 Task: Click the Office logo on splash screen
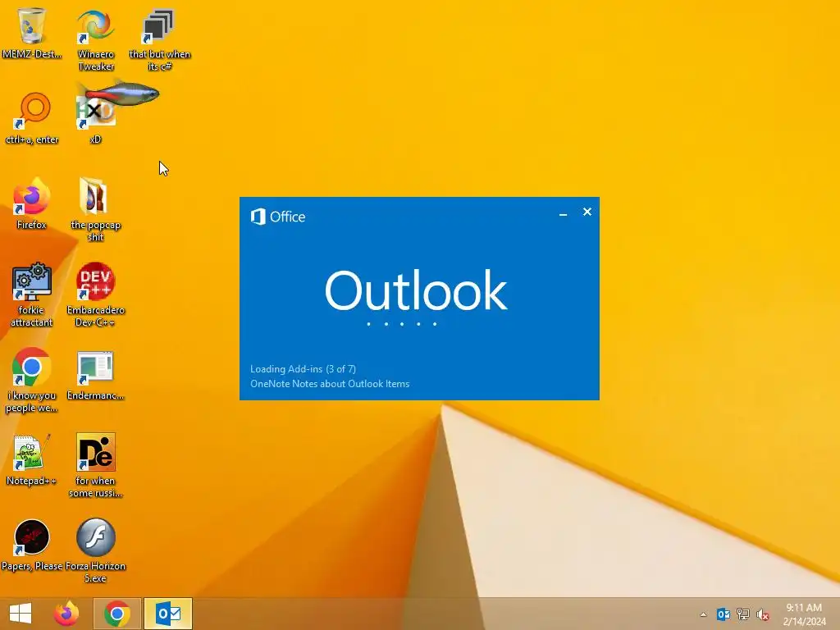click(277, 217)
